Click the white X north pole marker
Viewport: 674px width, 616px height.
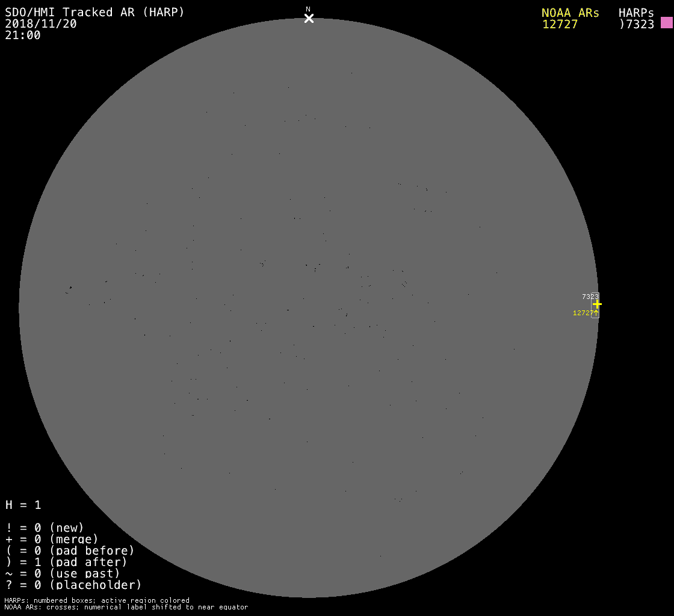(x=309, y=19)
